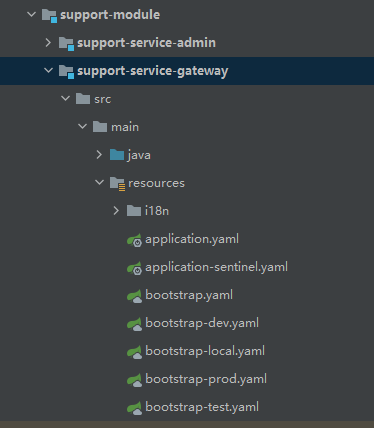
Task: Expand the java folder arrow
Action: (99, 155)
